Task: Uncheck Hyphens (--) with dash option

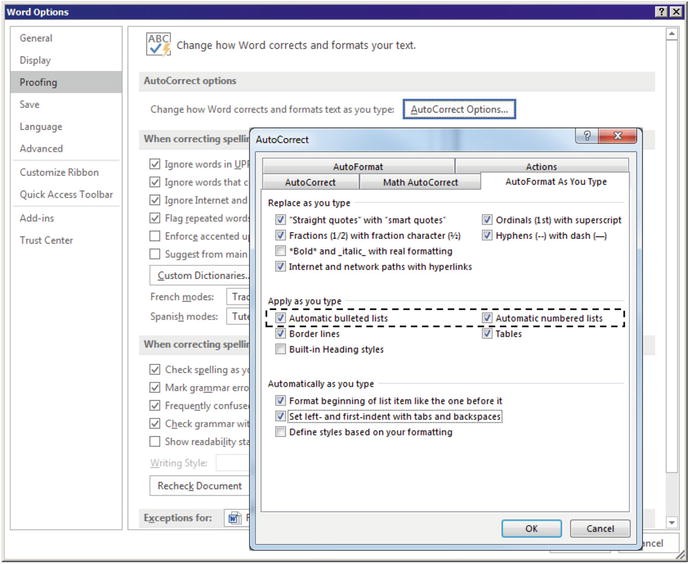Action: point(487,235)
